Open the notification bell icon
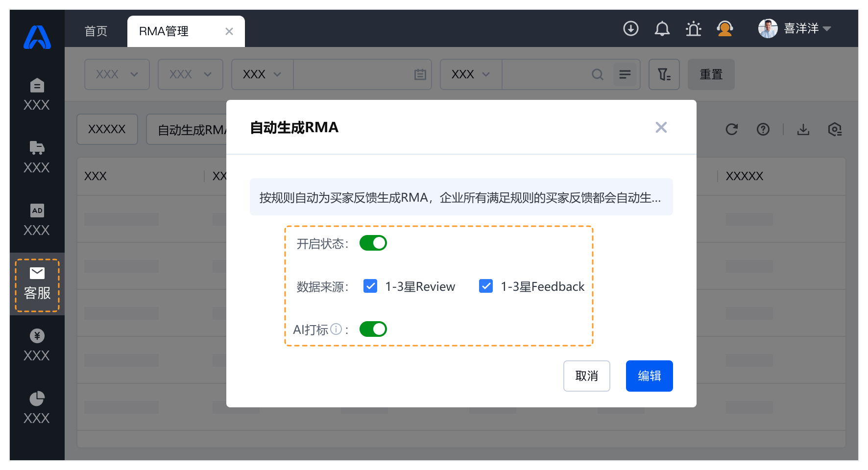 click(x=662, y=29)
